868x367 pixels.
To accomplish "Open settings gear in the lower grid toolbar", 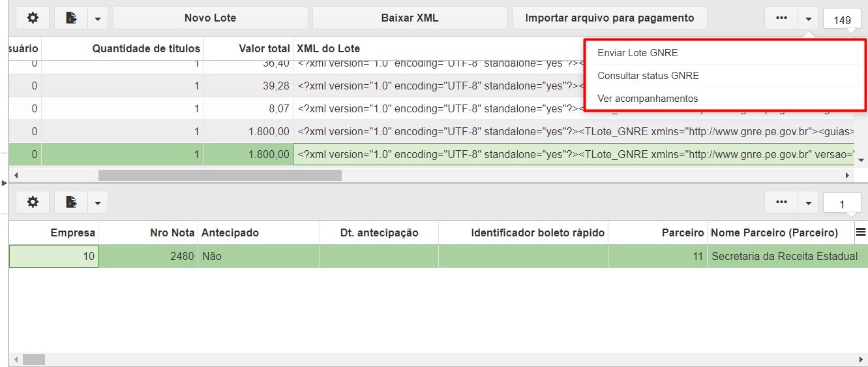I will click(x=33, y=202).
